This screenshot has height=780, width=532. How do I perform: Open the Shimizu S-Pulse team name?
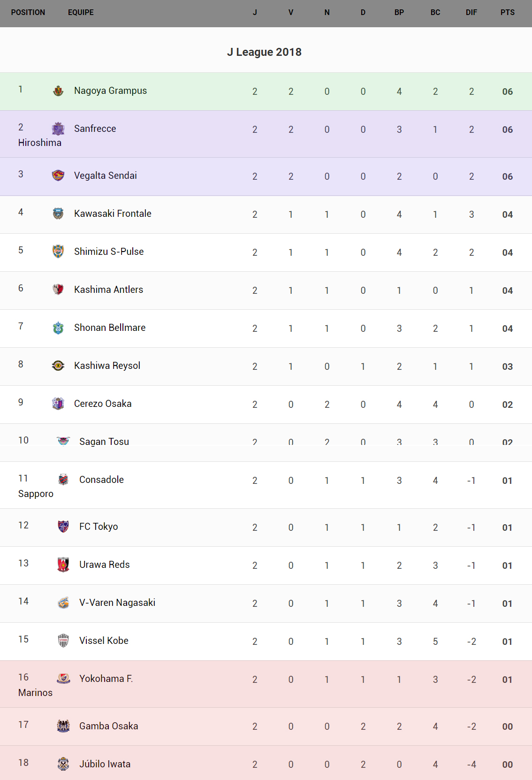109,252
